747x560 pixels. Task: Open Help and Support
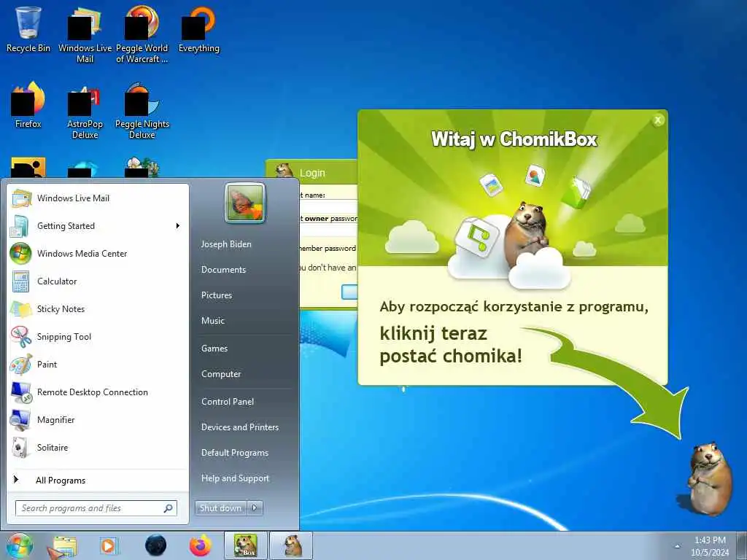point(235,478)
